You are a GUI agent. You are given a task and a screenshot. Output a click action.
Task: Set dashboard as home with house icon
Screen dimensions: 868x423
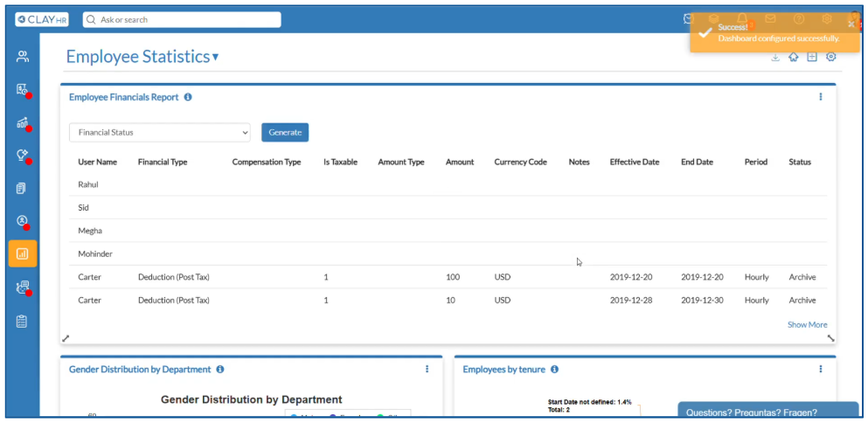point(794,57)
